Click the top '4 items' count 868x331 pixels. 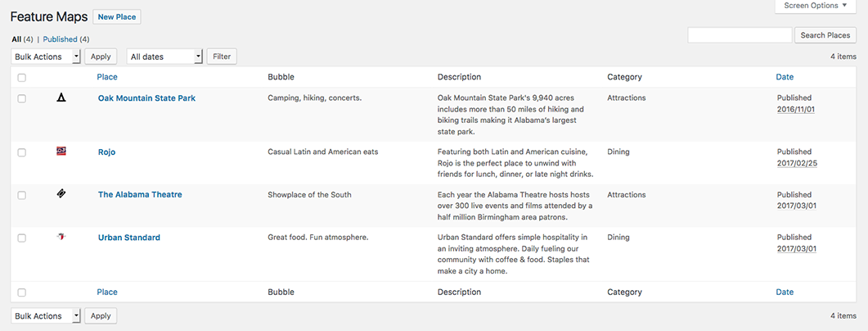(843, 57)
